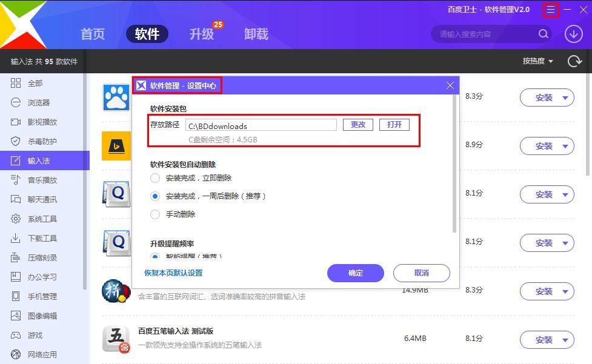The image size is (592, 364).
Task: Select the 音乐播放 category icon
Action: point(16,180)
